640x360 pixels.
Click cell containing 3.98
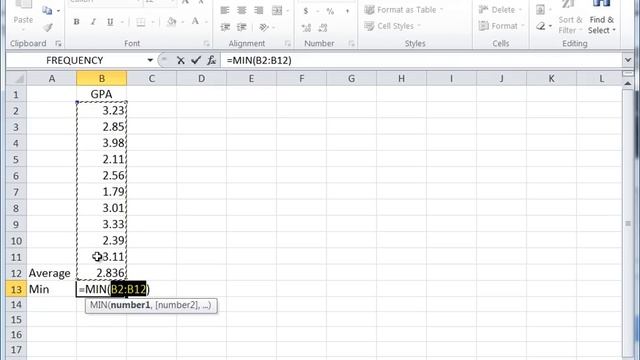click(x=102, y=143)
